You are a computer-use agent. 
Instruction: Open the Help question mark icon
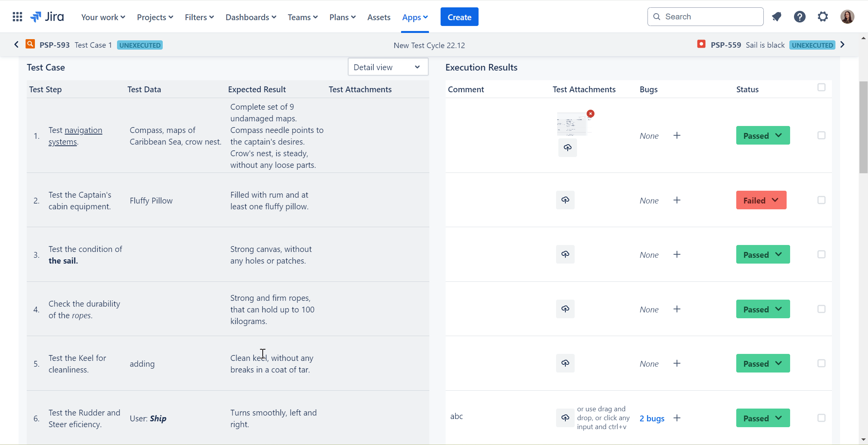tap(800, 17)
